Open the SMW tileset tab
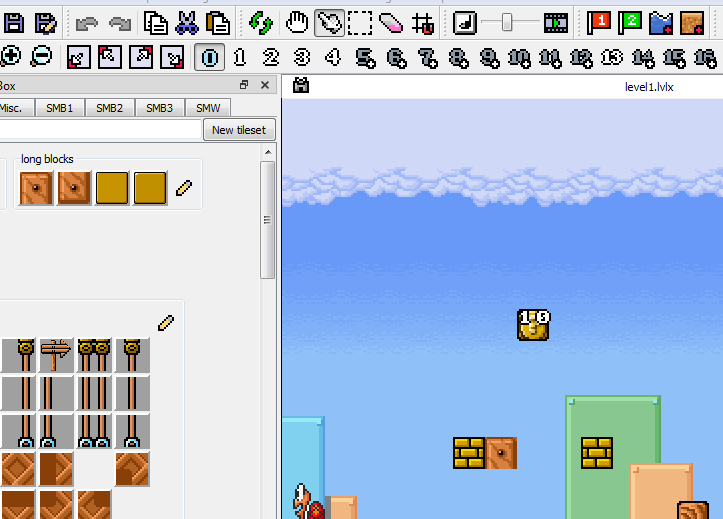 (x=208, y=108)
